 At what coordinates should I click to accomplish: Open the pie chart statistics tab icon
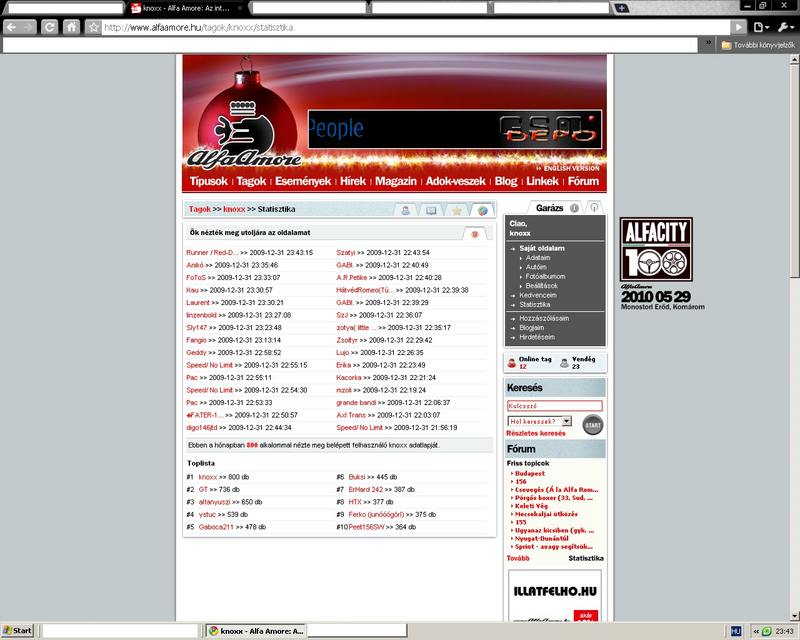[x=482, y=210]
